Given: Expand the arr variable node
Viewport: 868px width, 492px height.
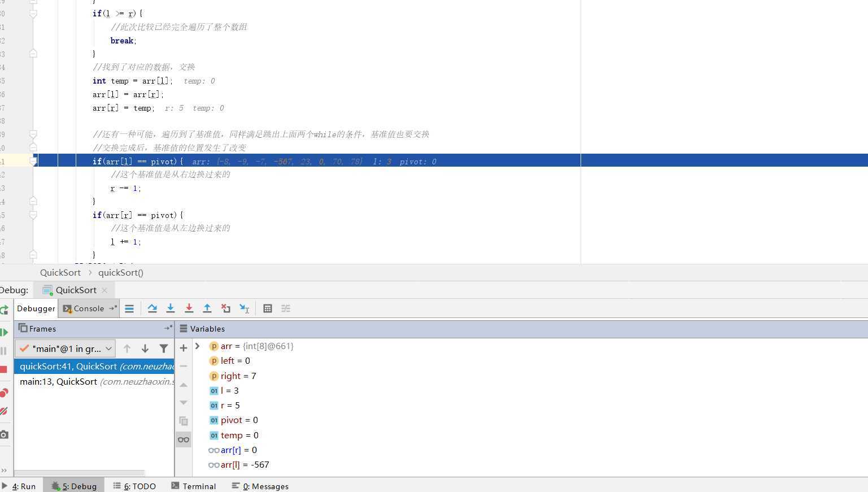Looking at the screenshot, I should point(198,346).
